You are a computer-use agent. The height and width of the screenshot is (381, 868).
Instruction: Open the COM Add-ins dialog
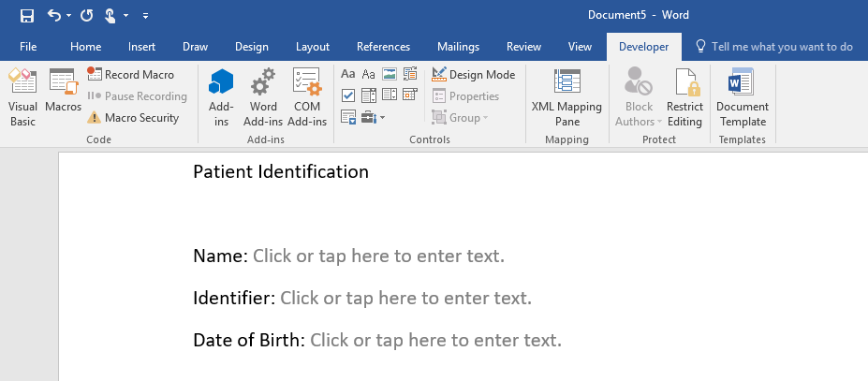307,99
